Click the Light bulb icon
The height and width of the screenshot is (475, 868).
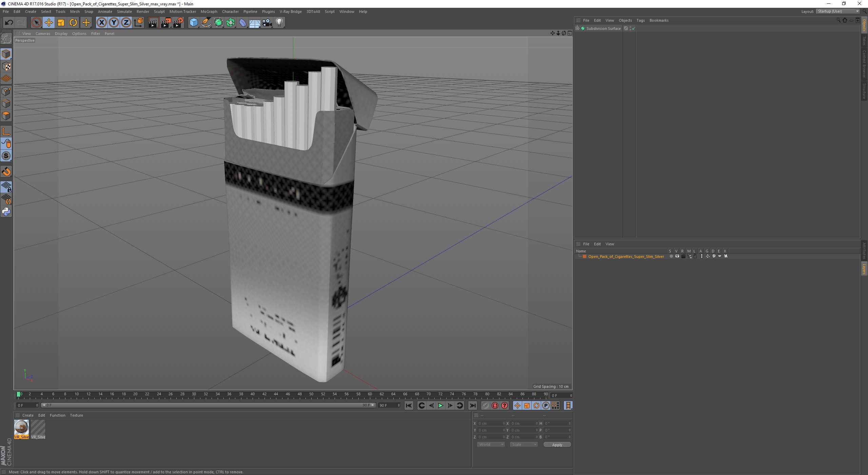[x=279, y=23]
